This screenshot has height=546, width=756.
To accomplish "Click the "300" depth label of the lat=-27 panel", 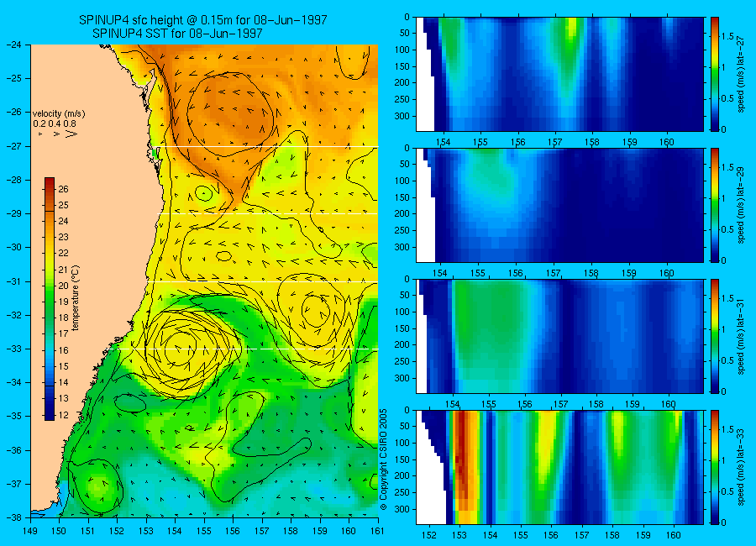I will tap(402, 116).
